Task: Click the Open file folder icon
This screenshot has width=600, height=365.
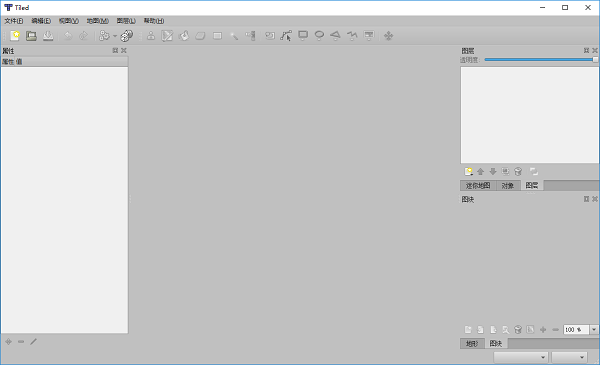Action: click(x=31, y=36)
